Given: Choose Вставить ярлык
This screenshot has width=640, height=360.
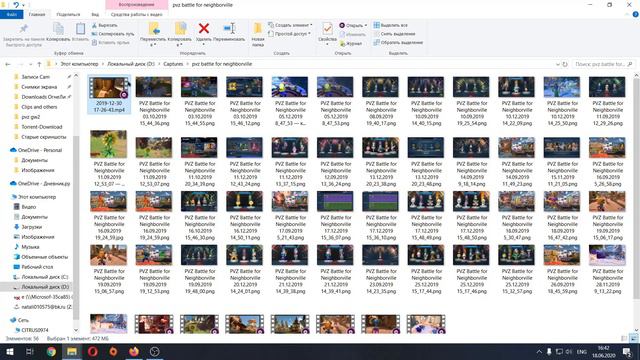Looking at the screenshot, I should point(111,42).
